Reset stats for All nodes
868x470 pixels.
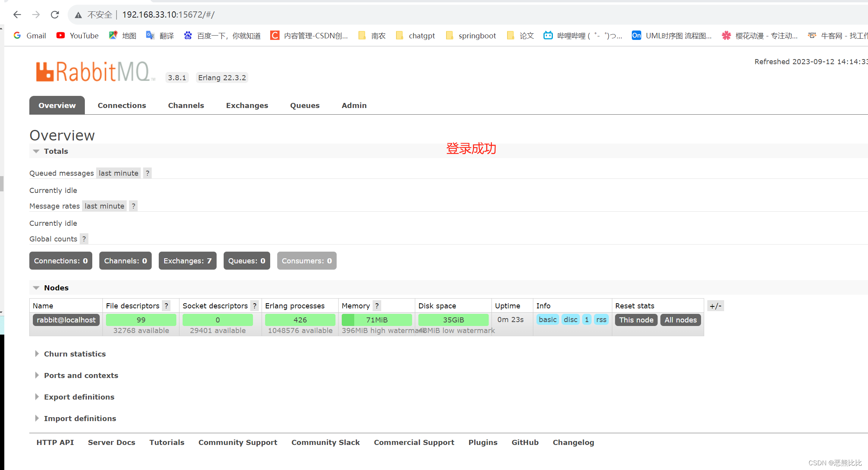click(681, 320)
